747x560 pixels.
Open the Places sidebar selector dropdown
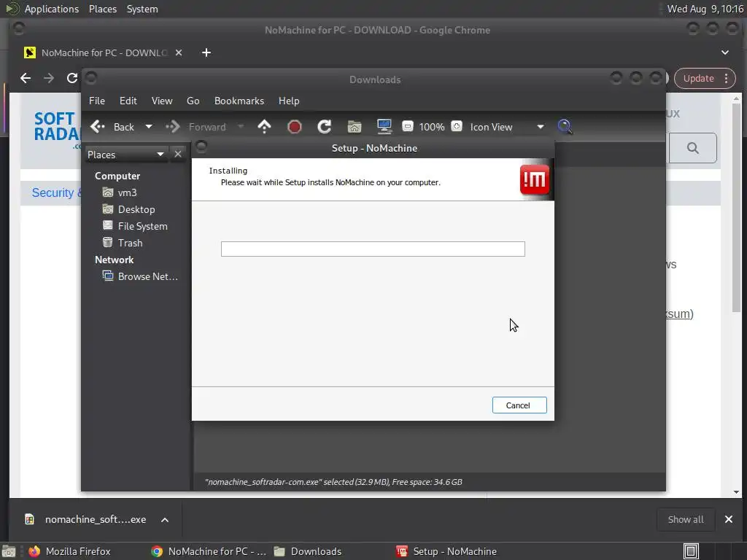pyautogui.click(x=125, y=155)
